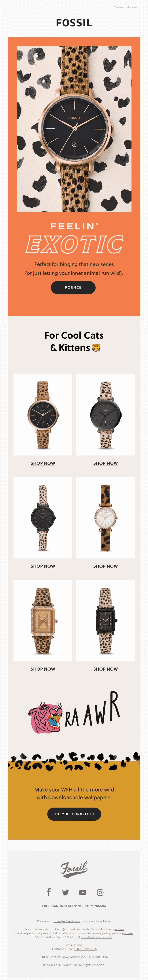
Task: Click the hero leopard strap watch image
Action: [x=74, y=129]
